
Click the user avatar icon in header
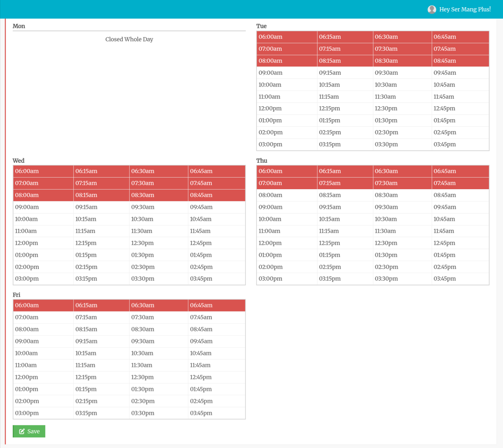[432, 9]
